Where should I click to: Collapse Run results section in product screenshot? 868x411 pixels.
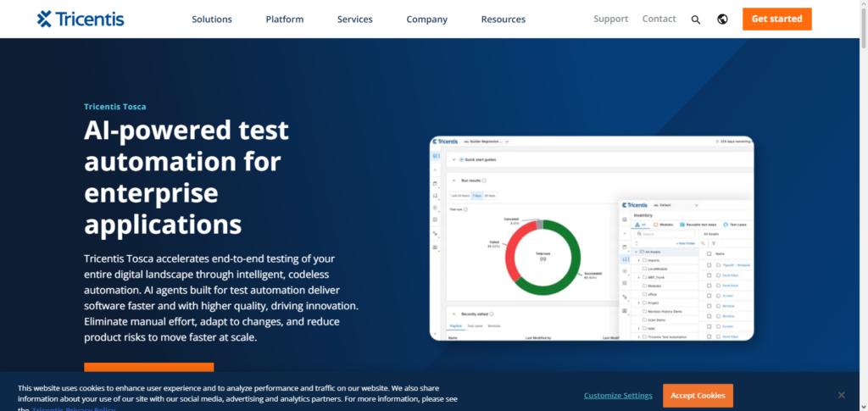click(454, 181)
